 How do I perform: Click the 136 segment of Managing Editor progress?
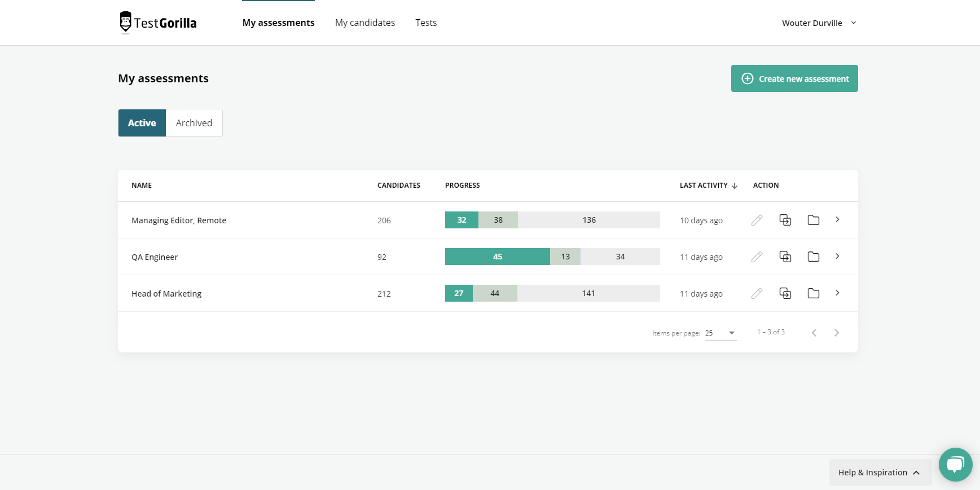(589, 220)
